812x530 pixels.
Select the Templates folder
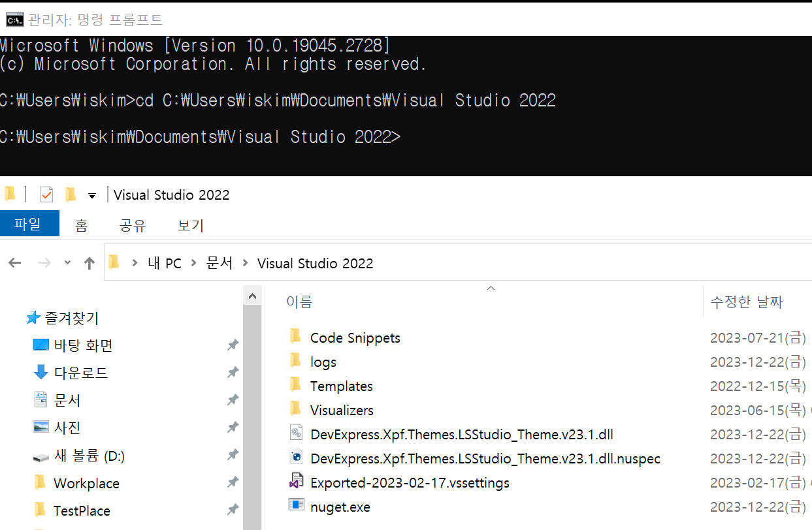tap(342, 386)
